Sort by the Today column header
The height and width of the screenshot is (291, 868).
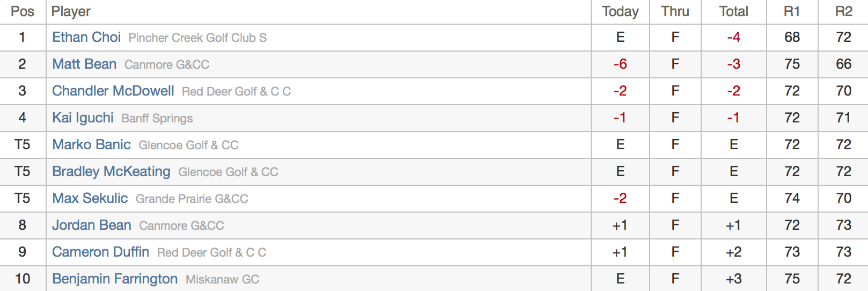[x=620, y=12]
